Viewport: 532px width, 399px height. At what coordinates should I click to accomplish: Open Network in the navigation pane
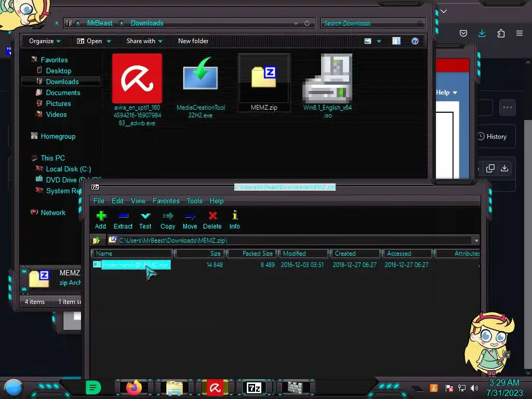click(53, 212)
